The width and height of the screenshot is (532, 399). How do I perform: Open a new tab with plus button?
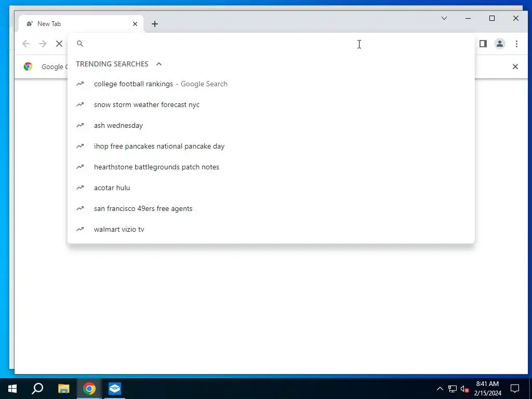155,24
